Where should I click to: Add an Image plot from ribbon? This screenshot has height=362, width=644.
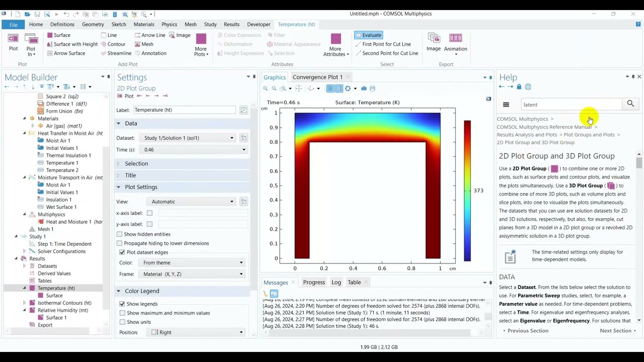point(180,35)
